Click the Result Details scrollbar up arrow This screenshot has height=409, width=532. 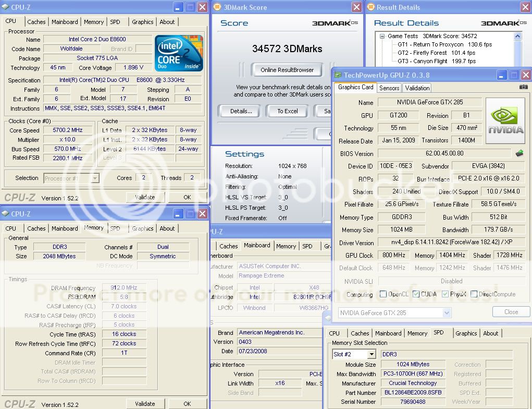[x=518, y=36]
